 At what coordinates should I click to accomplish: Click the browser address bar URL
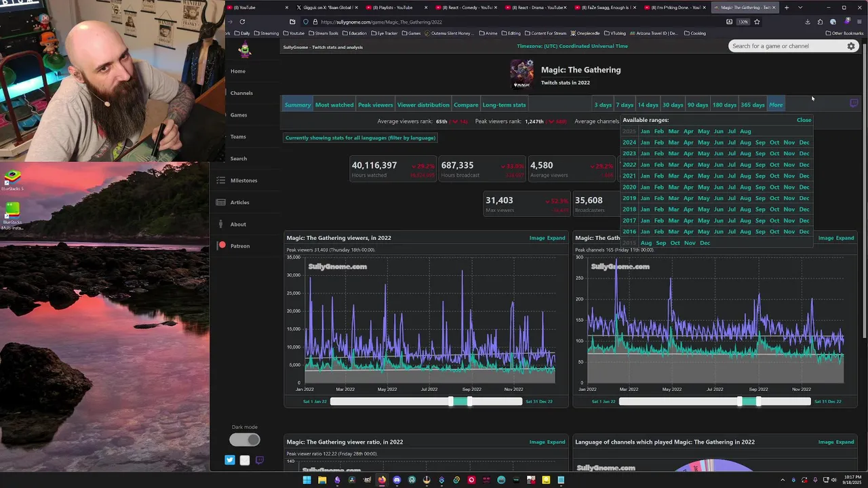pos(381,22)
